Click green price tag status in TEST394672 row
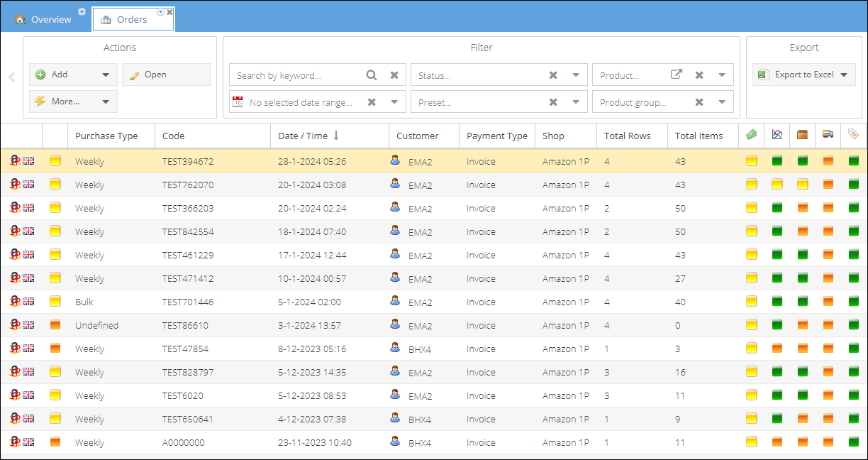This screenshot has width=868, height=460. [x=854, y=161]
